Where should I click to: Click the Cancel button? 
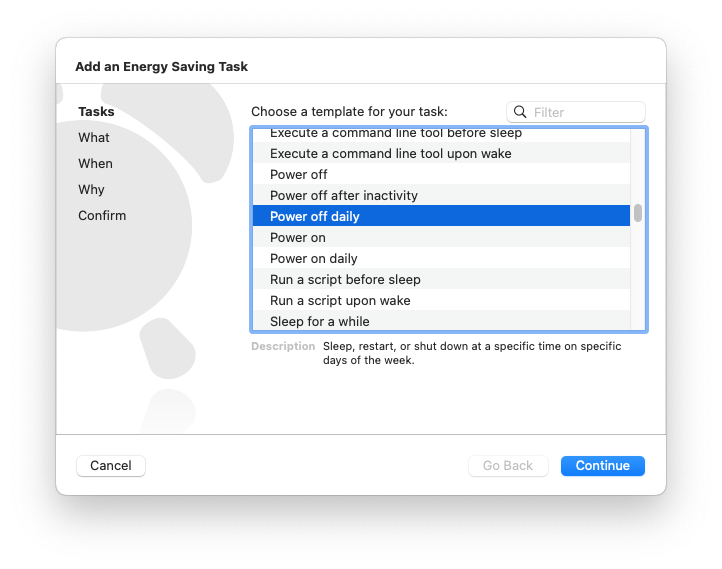pyautogui.click(x=111, y=465)
